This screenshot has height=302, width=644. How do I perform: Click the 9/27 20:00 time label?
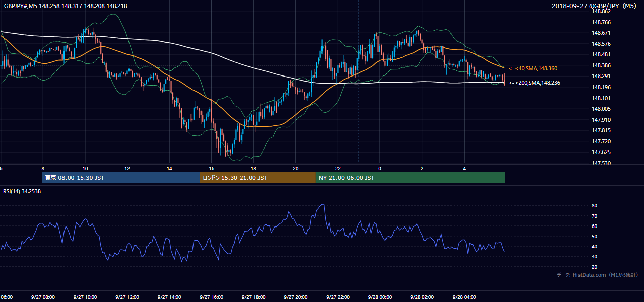pyautogui.click(x=295, y=297)
